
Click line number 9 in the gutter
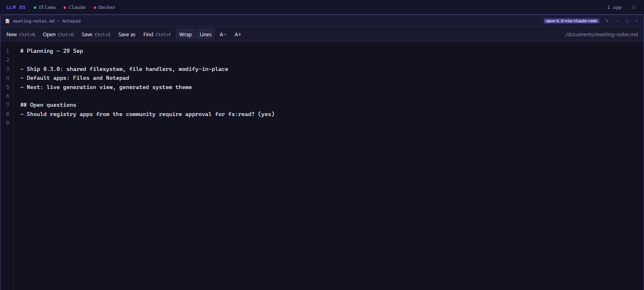(8, 123)
